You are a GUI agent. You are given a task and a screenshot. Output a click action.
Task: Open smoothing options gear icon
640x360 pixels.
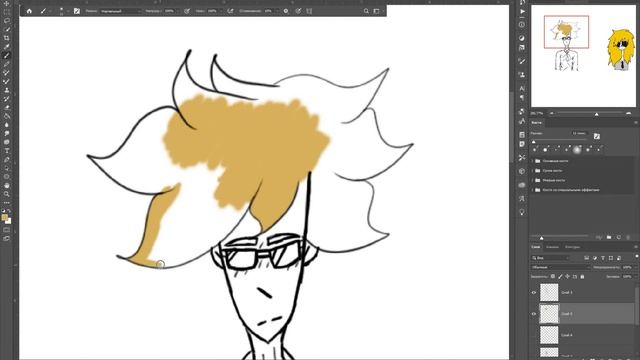[x=286, y=11]
